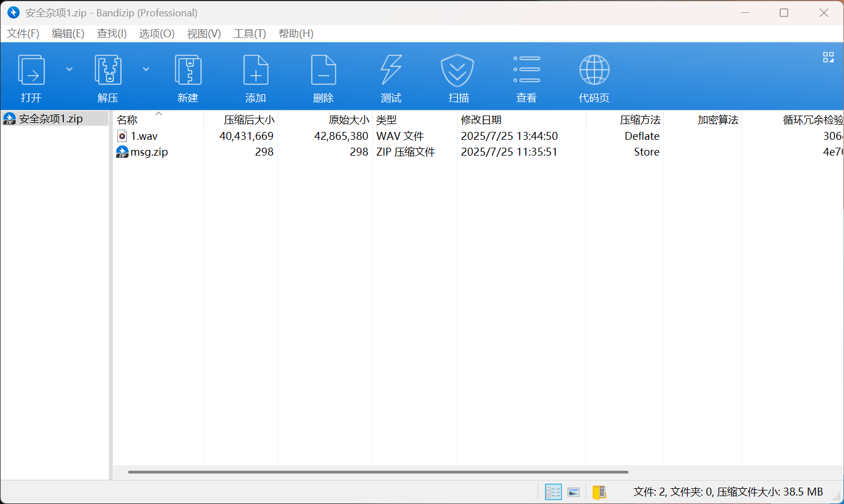The height and width of the screenshot is (504, 844).
Task: Click the 42,865,380 original size cell
Action: [x=341, y=136]
